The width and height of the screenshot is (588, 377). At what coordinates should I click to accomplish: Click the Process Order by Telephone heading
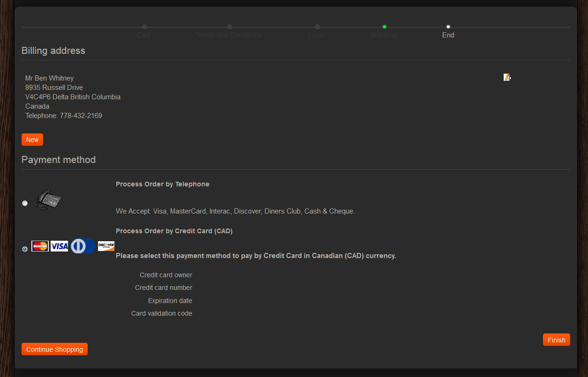coord(163,184)
